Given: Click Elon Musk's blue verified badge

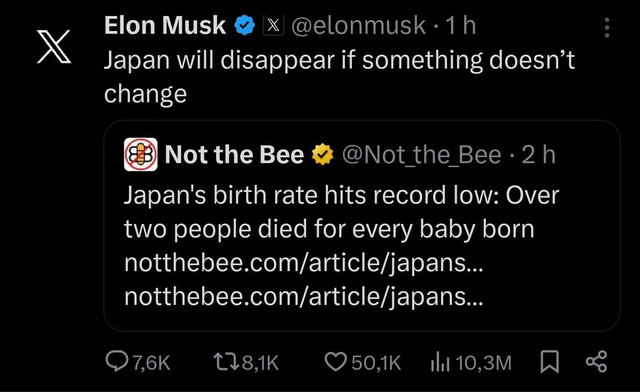Looking at the screenshot, I should [244, 25].
